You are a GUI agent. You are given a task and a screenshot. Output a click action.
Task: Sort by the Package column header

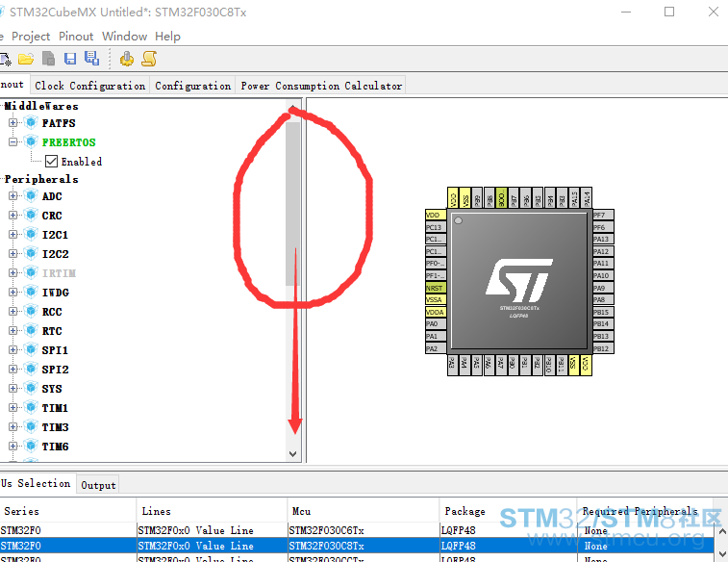point(508,511)
